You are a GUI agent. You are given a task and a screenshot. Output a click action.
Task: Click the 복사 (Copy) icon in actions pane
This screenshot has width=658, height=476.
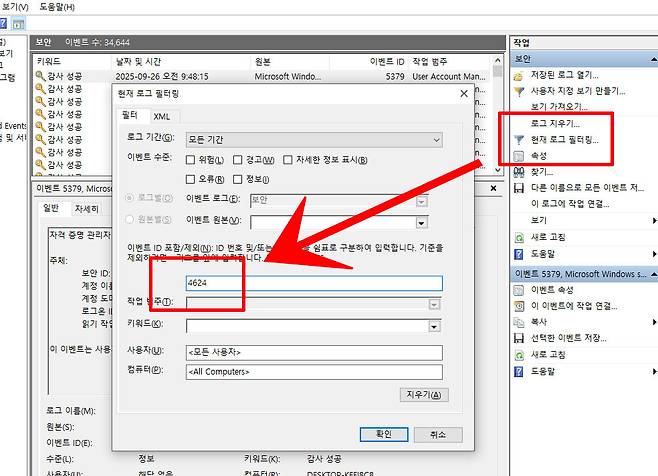point(518,322)
